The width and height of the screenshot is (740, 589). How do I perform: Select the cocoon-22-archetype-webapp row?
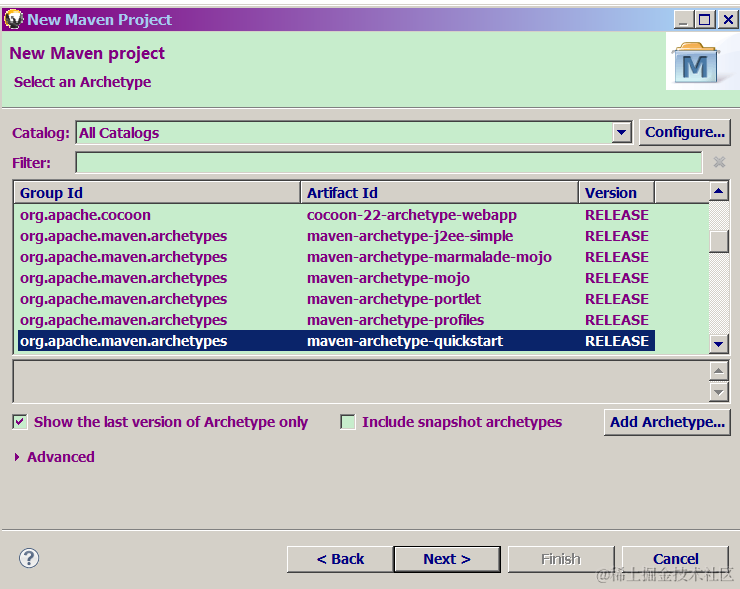(x=336, y=215)
